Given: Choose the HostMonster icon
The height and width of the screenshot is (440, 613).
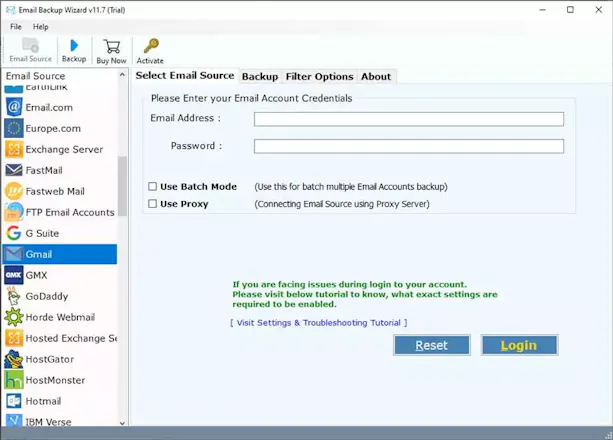Looking at the screenshot, I should pos(14,380).
